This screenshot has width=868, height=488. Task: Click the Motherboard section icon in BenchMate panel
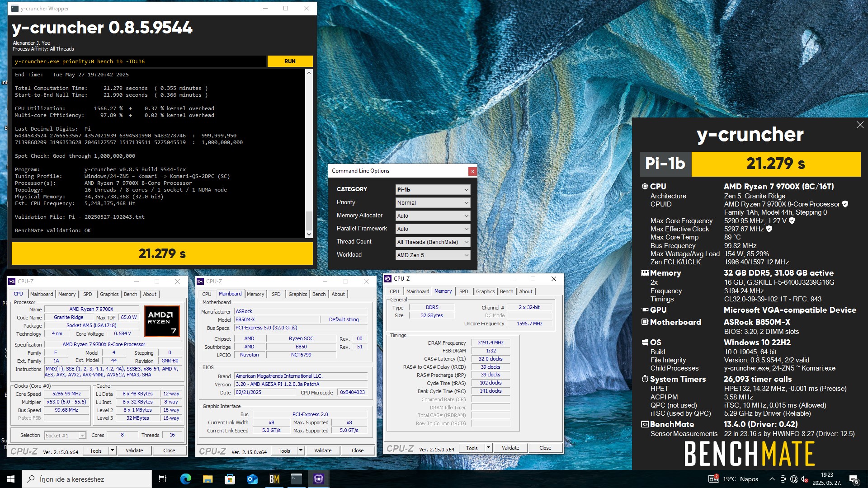pyautogui.click(x=645, y=322)
